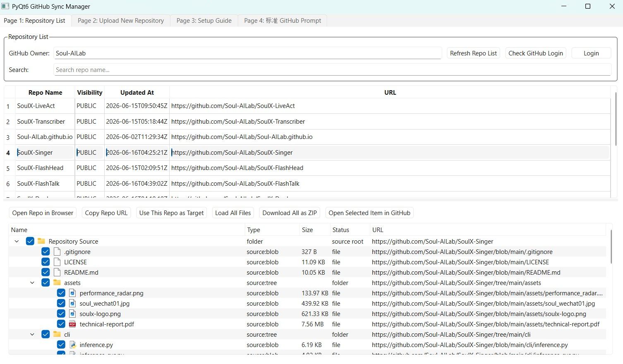Click Check GitHub Login button
This screenshot has width=623, height=364.
[536, 53]
